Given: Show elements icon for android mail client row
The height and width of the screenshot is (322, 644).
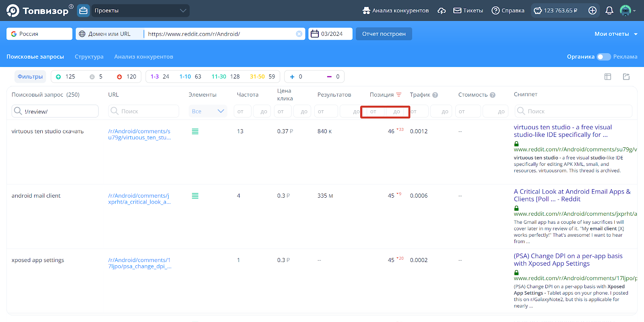Looking at the screenshot, I should [195, 196].
